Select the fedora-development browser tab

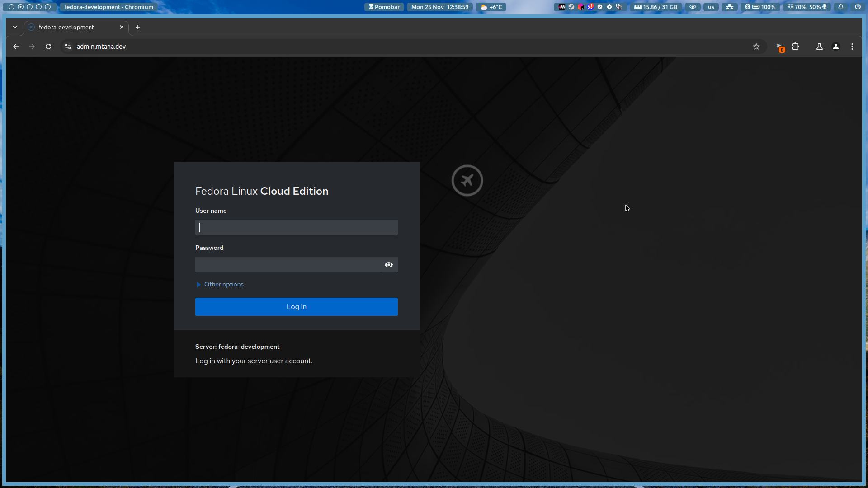(x=76, y=27)
